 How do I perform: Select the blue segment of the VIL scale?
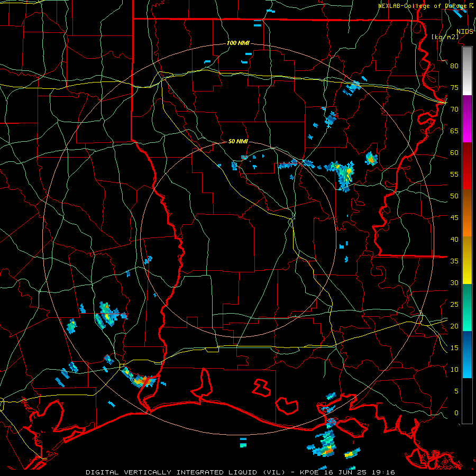coord(467,354)
